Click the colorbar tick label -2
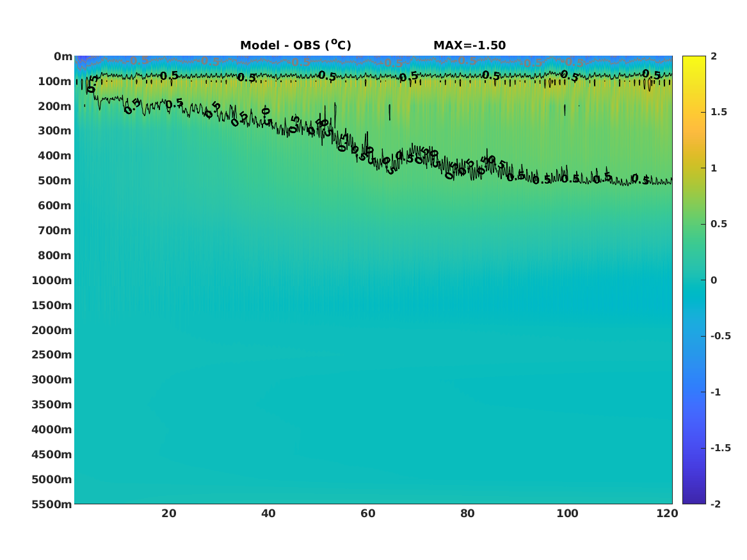The height and width of the screenshot is (560, 747). click(716, 504)
